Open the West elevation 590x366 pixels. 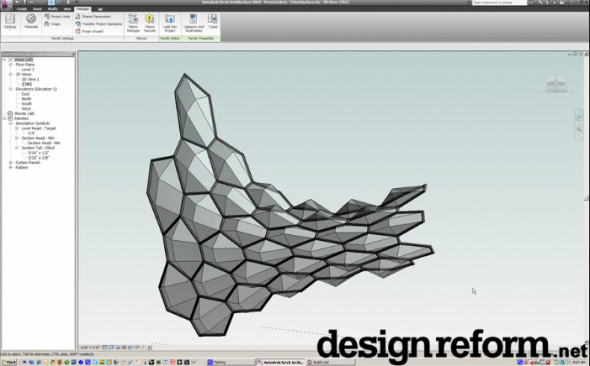26,109
